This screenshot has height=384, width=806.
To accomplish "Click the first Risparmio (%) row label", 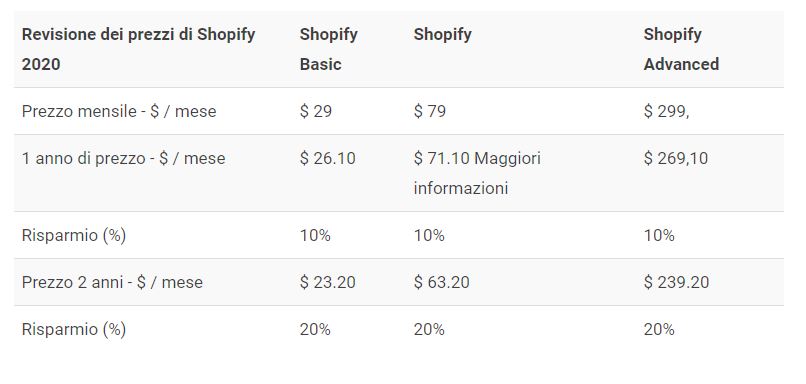I will point(74,235).
